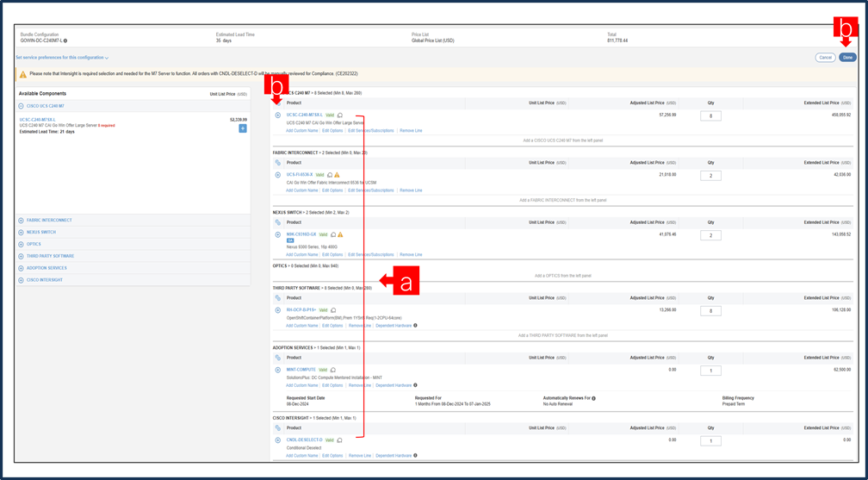Click the link icon in Nexus Switch header
This screenshot has width=868, height=480.
point(278,223)
